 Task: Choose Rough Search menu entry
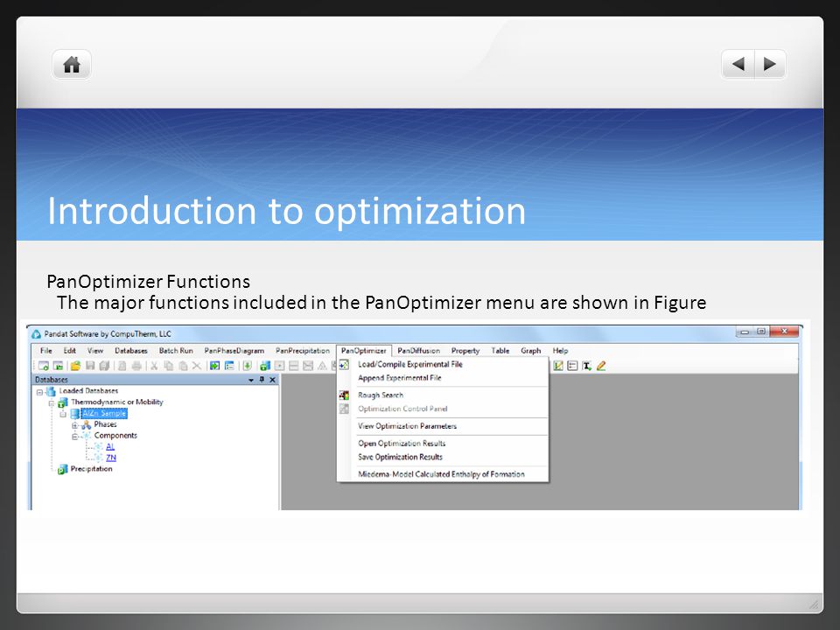(x=443, y=395)
